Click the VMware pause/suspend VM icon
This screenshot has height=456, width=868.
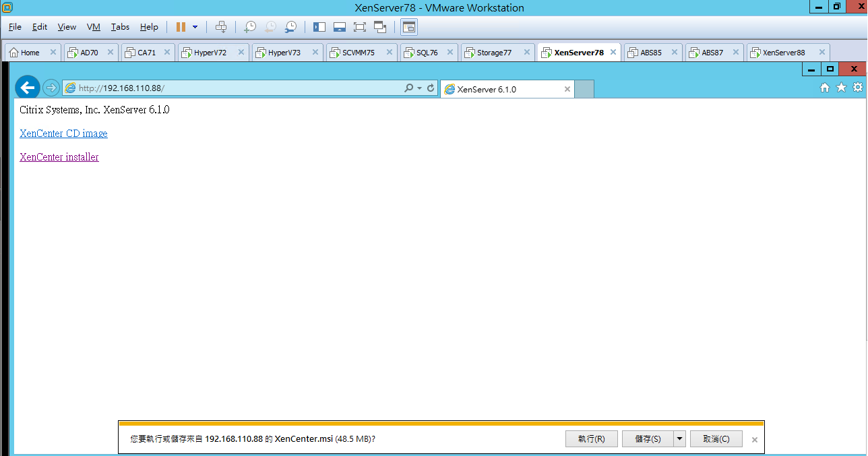[x=181, y=27]
